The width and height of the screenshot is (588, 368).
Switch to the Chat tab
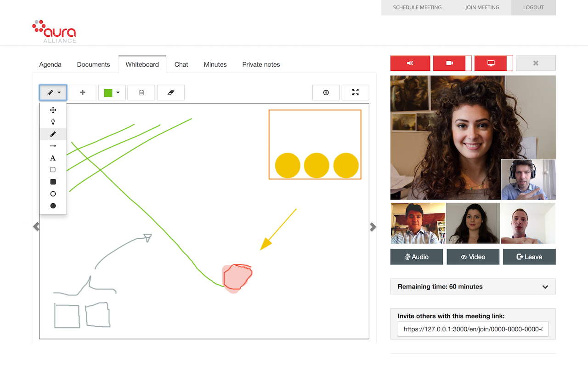click(x=181, y=64)
